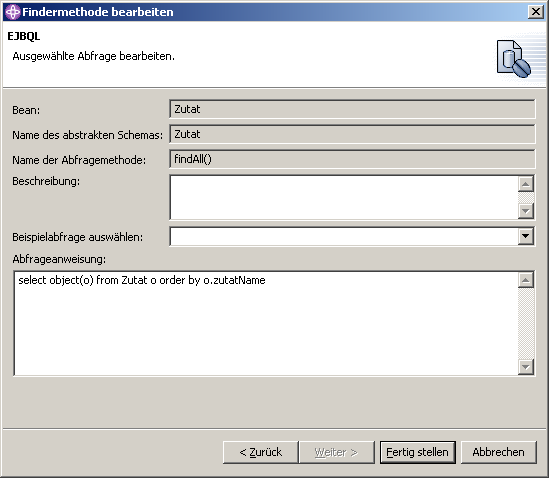
Task: Click the Abfrageanweisung label
Action: [x=59, y=259]
